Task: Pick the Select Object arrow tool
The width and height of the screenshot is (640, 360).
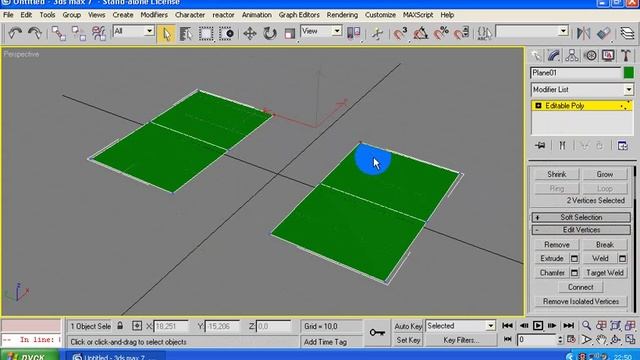Action: (166, 33)
